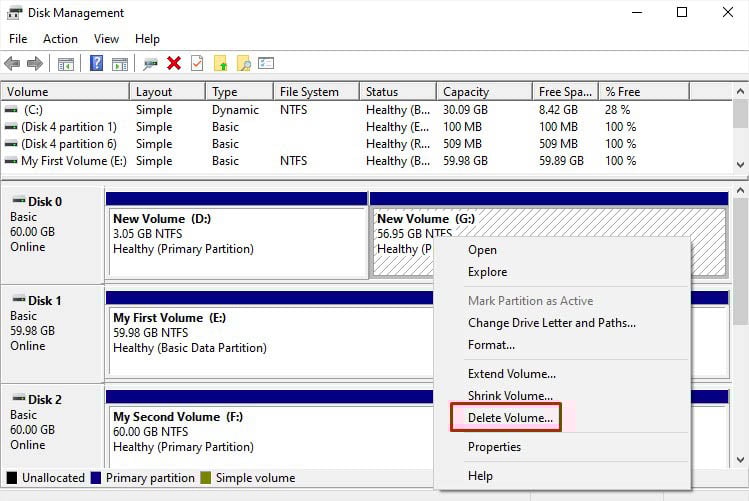Click the Show/Hide Console Tree toolbar icon
The image size is (749, 501).
coord(66,63)
